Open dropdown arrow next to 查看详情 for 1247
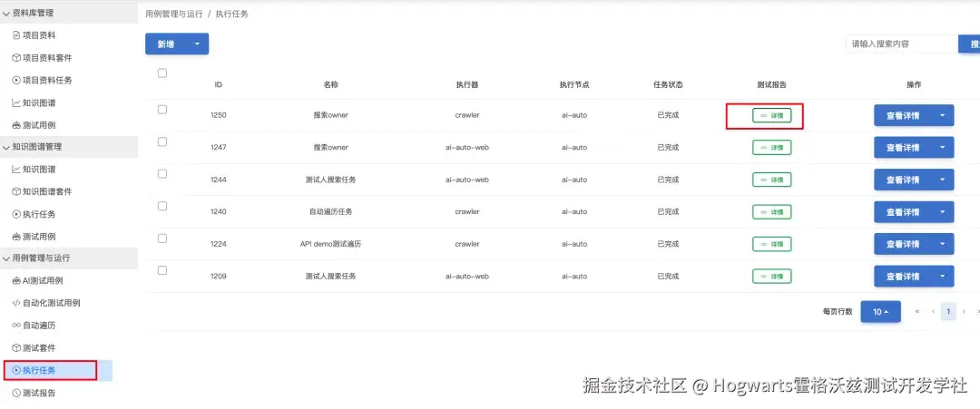980x409 pixels. click(x=942, y=147)
